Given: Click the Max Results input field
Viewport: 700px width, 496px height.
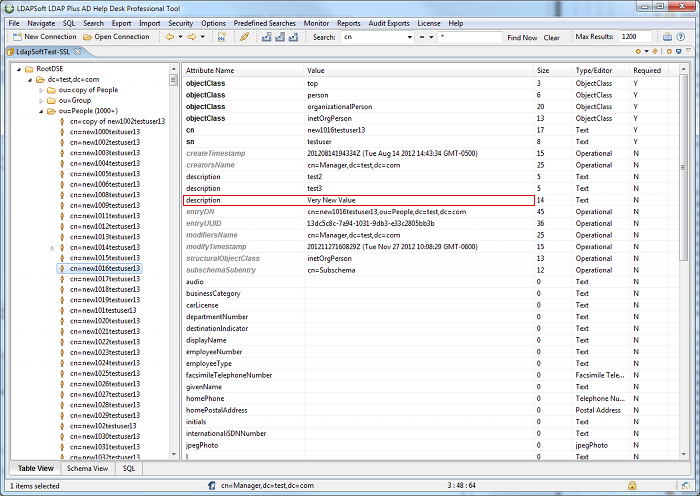Looking at the screenshot, I should tap(635, 37).
